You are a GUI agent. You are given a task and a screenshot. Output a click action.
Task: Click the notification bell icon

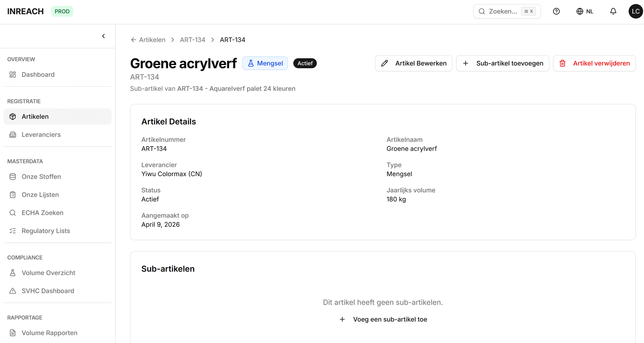coord(613,11)
